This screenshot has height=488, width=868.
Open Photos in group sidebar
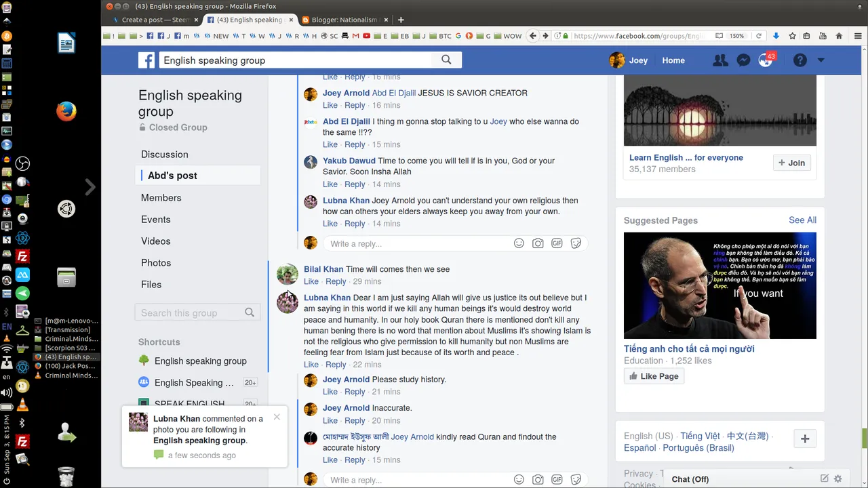click(156, 263)
